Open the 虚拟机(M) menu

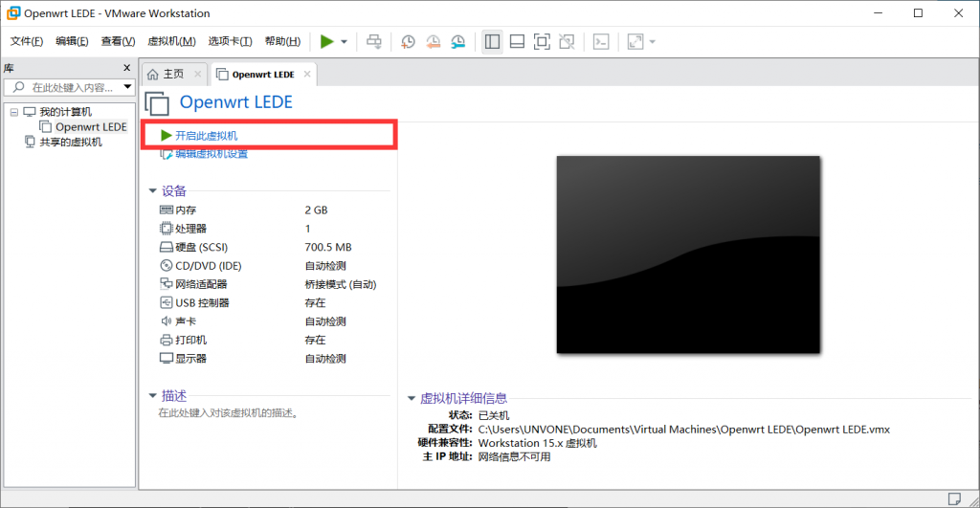point(171,41)
